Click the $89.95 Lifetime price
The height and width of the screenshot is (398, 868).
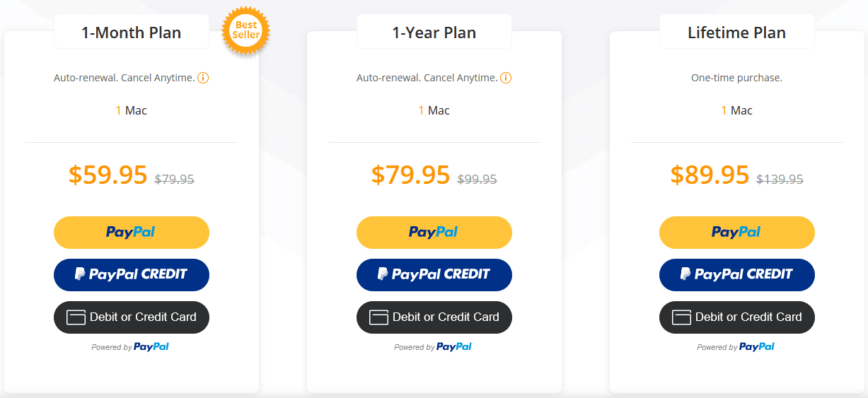[710, 175]
